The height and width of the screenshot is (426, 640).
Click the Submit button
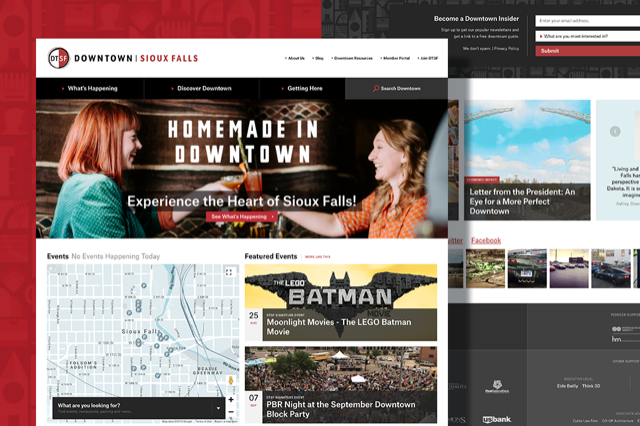click(x=588, y=51)
